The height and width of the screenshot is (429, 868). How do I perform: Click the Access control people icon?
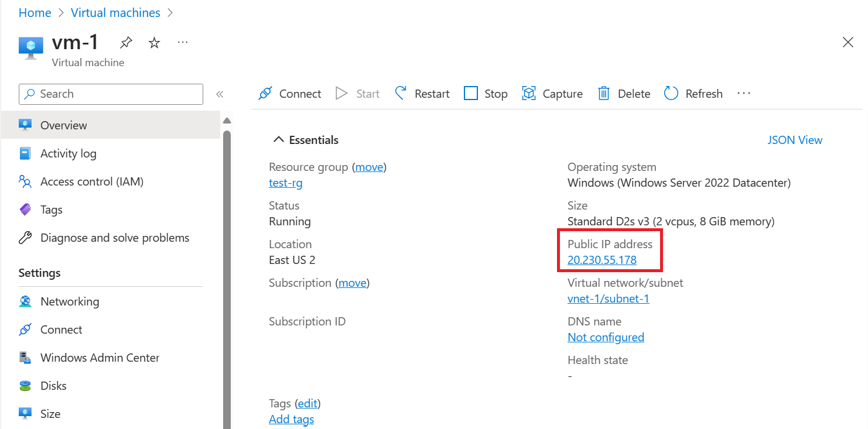pyautogui.click(x=25, y=181)
